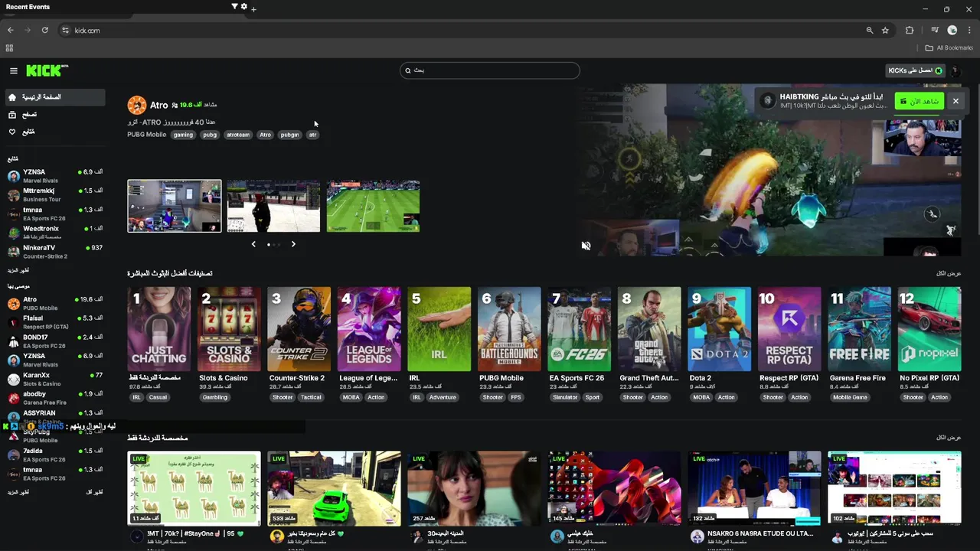Open the League of Legends category card
The width and height of the screenshot is (980, 551).
coord(369,329)
